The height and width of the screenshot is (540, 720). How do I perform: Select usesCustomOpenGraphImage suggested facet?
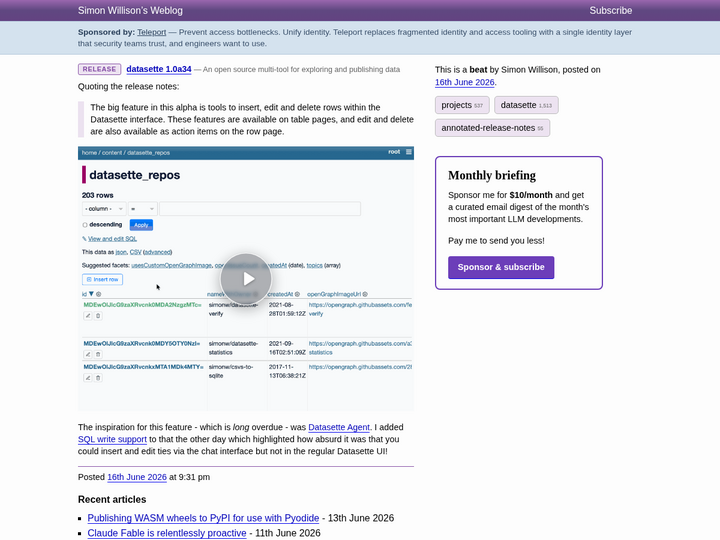(171, 265)
